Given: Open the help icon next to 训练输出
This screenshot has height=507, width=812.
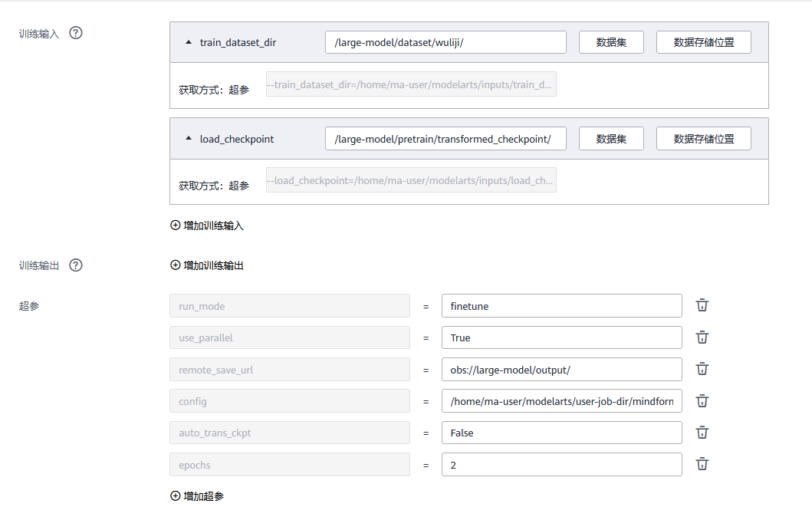Looking at the screenshot, I should (x=76, y=265).
